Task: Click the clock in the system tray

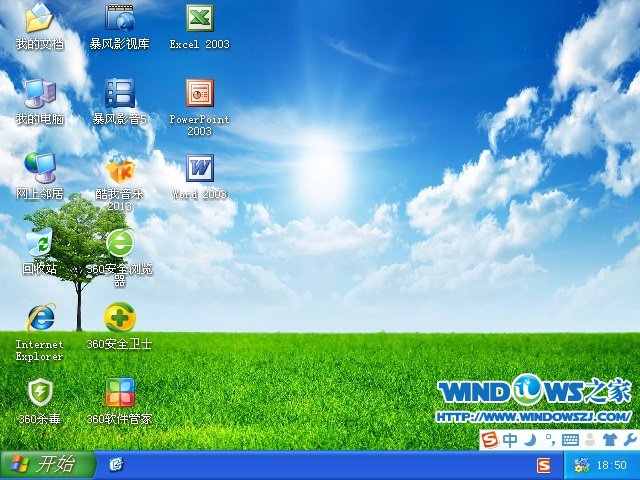Action: coord(611,466)
